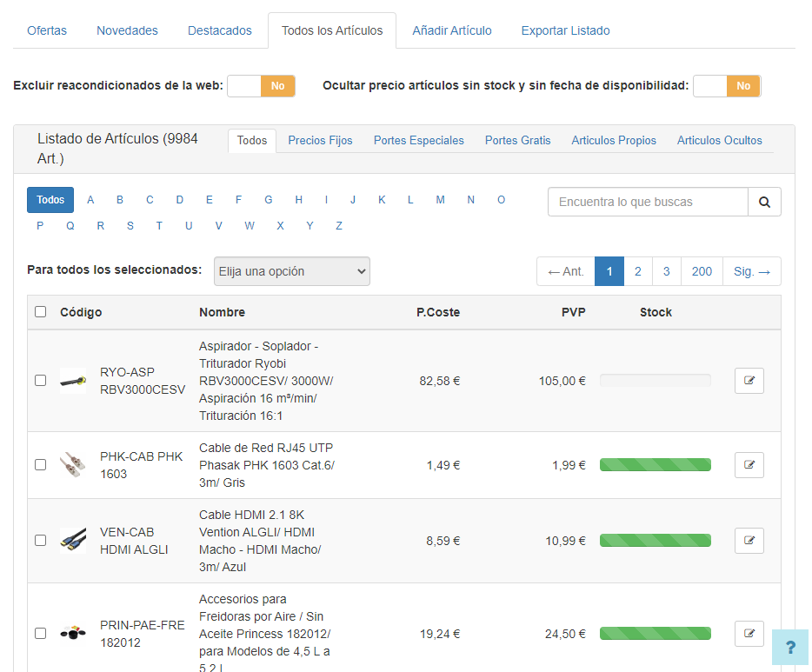Open the help question mark button
812x672 pixels.
tap(790, 648)
